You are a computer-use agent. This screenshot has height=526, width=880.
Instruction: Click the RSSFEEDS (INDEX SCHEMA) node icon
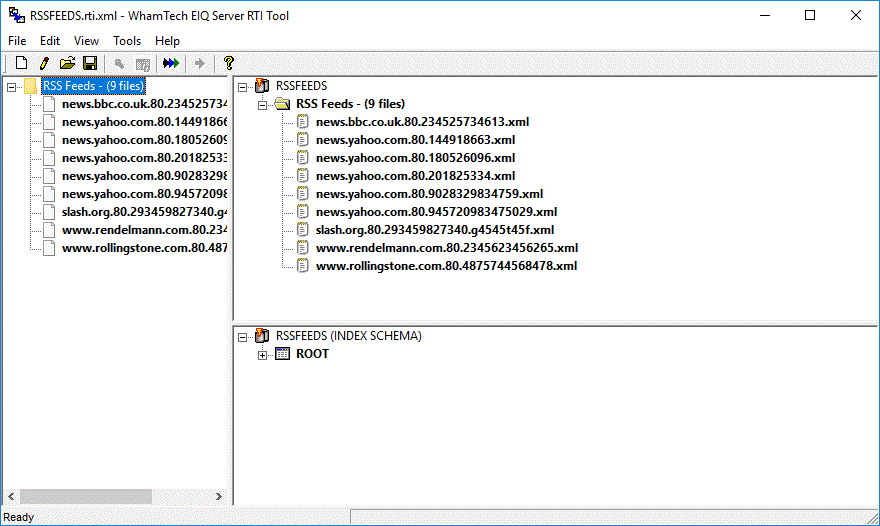point(262,335)
